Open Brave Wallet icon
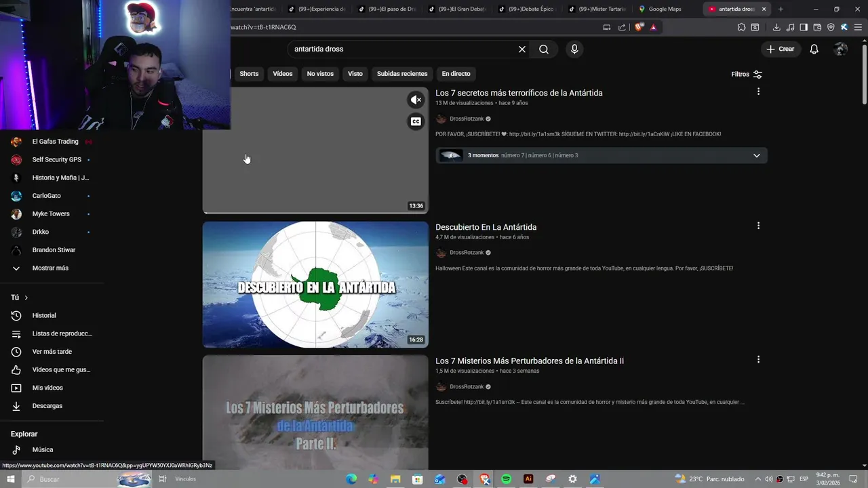Image resolution: width=868 pixels, height=488 pixels. 817,27
